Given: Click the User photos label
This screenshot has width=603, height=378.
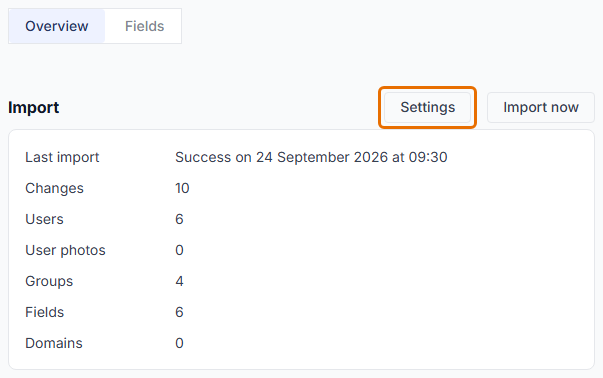Looking at the screenshot, I should pos(65,250).
